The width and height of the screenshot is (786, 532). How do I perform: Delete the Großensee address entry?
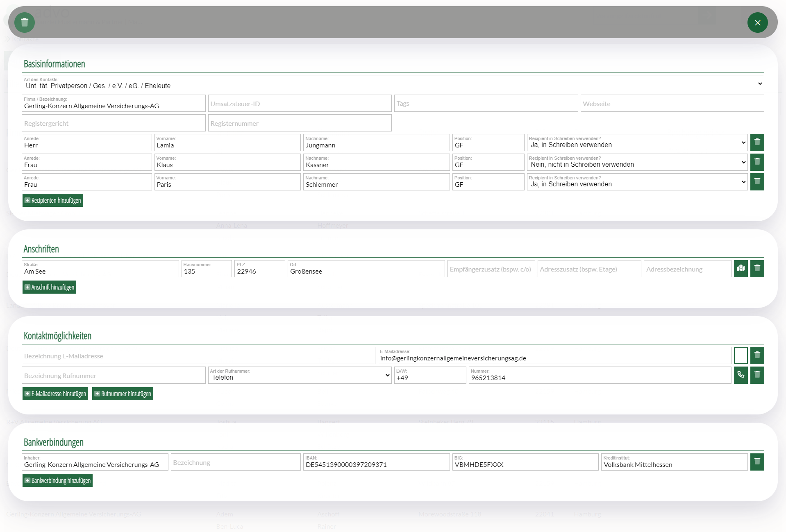pos(757,269)
